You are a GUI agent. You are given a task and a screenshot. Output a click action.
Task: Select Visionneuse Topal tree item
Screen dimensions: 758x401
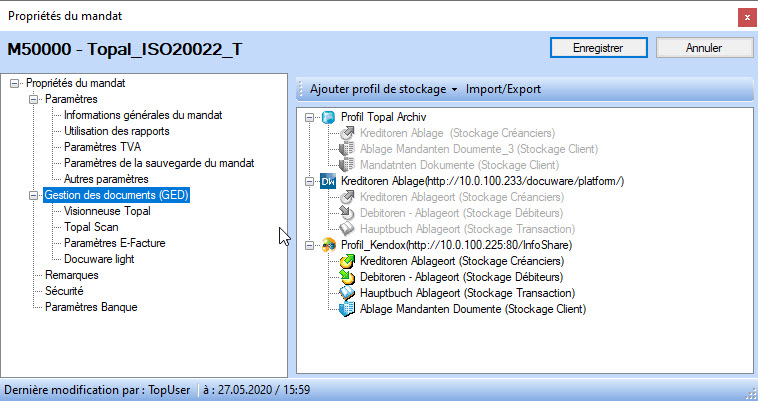[x=107, y=211]
